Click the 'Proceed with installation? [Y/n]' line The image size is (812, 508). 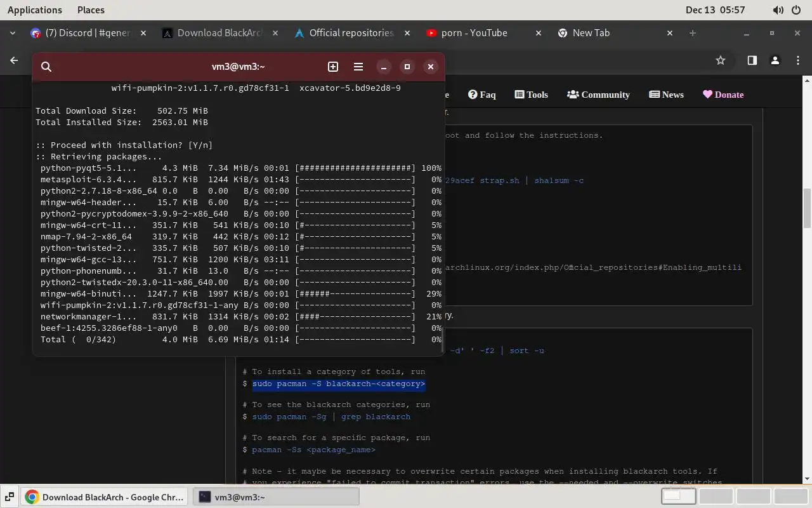click(124, 145)
